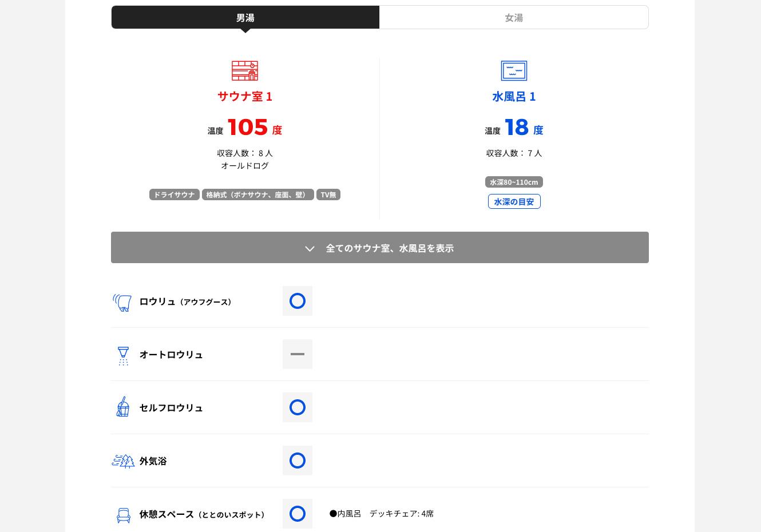Click the ドライサウナ tag
The image size is (761, 532).
175,194
